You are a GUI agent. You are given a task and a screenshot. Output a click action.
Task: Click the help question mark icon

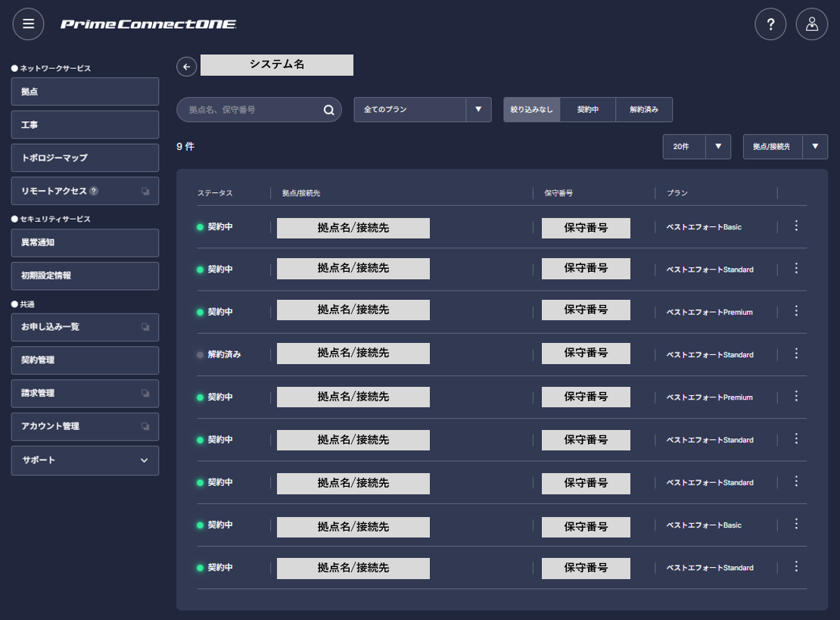pos(770,24)
